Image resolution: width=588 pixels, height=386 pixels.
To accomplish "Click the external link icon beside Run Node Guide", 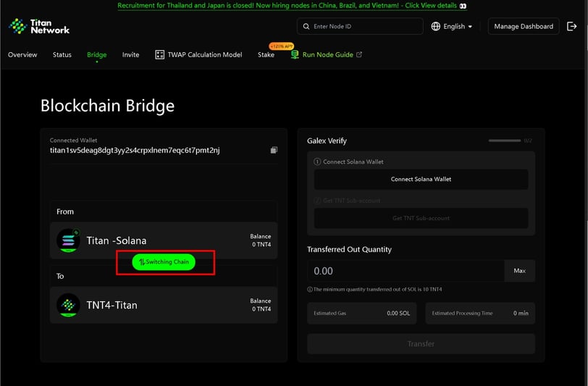I will click(359, 55).
